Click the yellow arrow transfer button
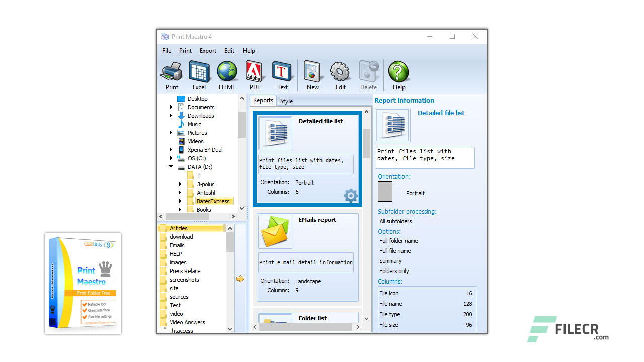 pos(240,278)
